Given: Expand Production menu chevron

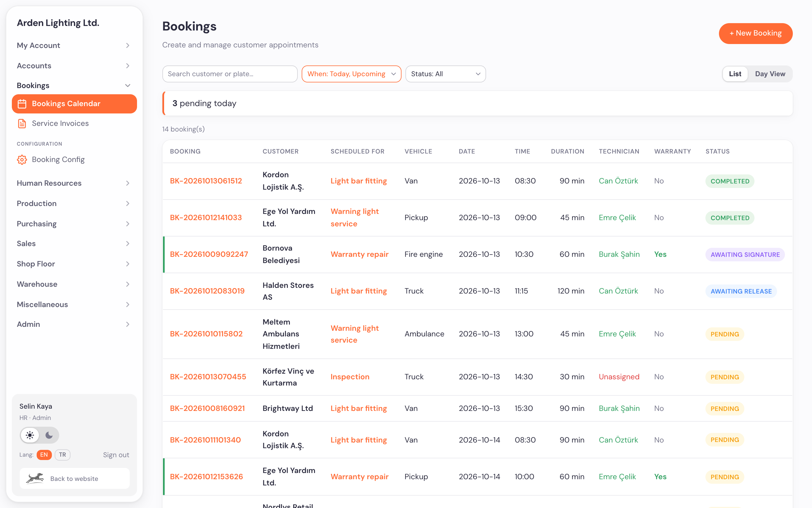Looking at the screenshot, I should tap(127, 203).
